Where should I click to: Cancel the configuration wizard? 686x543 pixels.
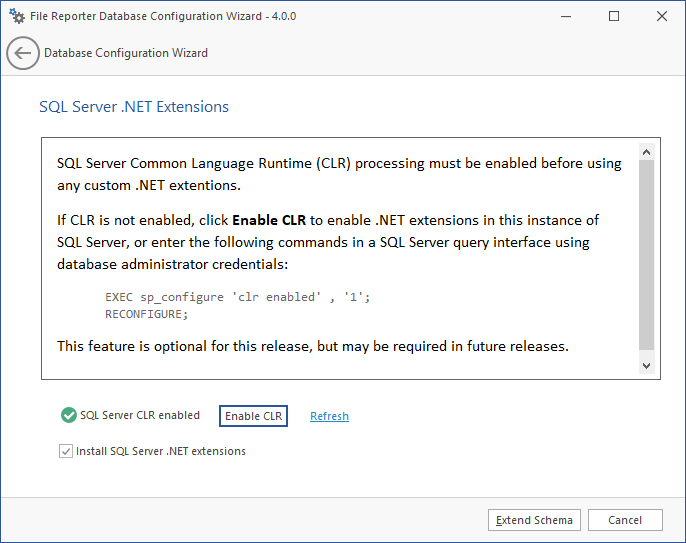(625, 520)
